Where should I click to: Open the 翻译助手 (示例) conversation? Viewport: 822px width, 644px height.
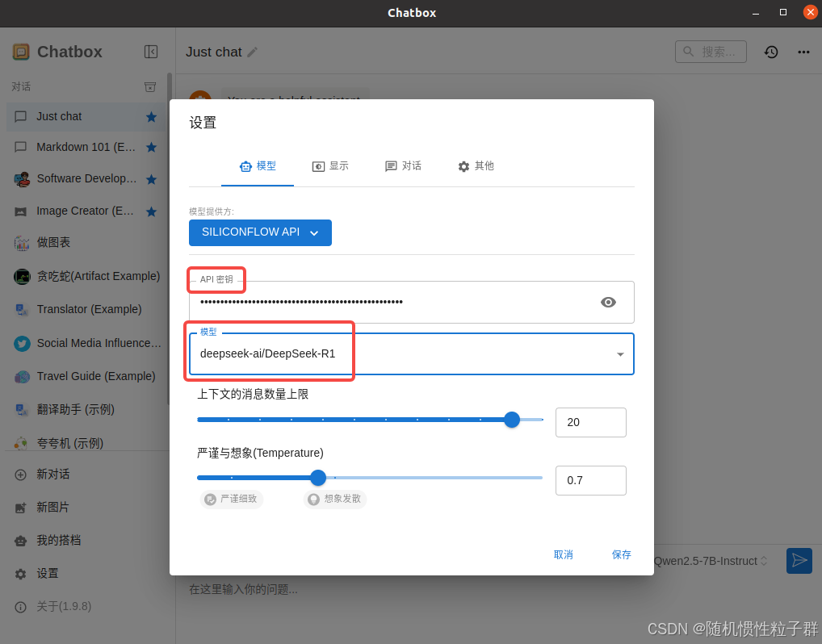pos(86,410)
